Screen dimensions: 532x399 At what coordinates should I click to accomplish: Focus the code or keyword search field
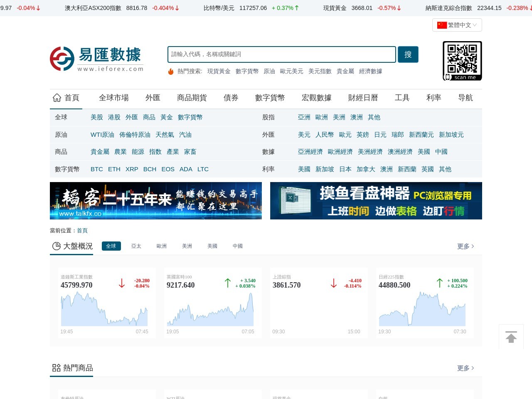[282, 54]
